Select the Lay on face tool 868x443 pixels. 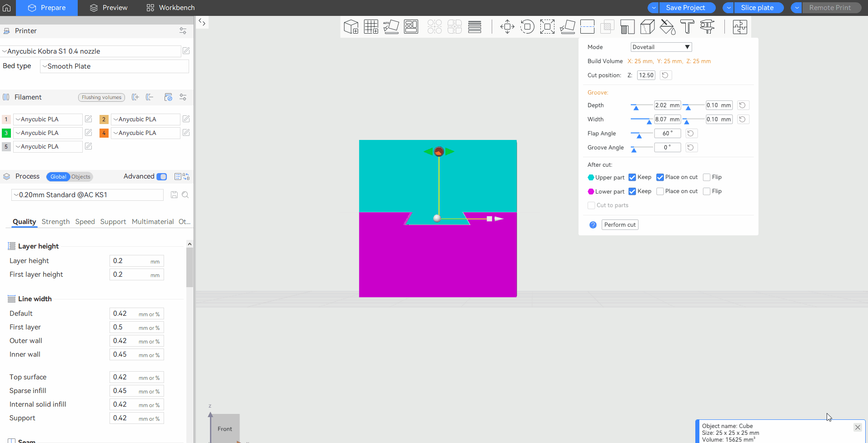click(x=567, y=27)
